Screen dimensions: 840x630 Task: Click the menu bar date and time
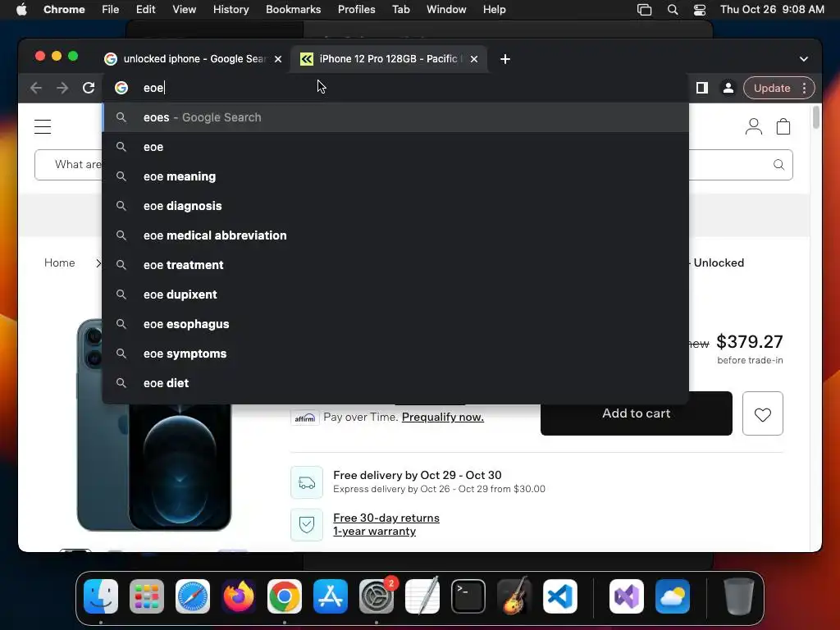(x=772, y=10)
